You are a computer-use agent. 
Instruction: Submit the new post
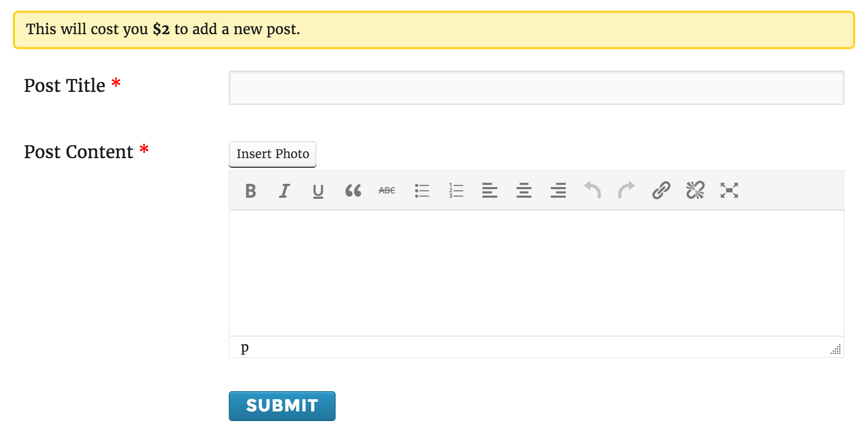point(282,406)
